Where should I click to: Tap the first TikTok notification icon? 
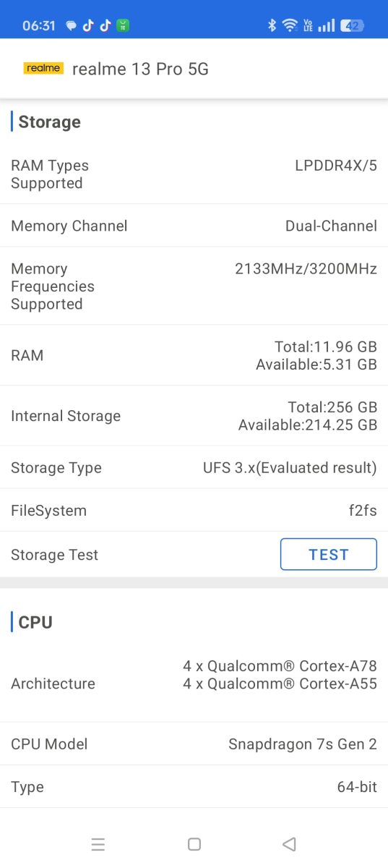[x=88, y=25]
